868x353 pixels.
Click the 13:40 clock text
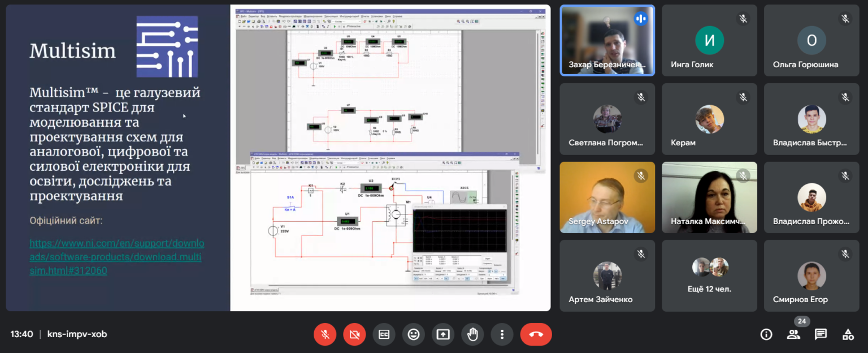(21, 334)
